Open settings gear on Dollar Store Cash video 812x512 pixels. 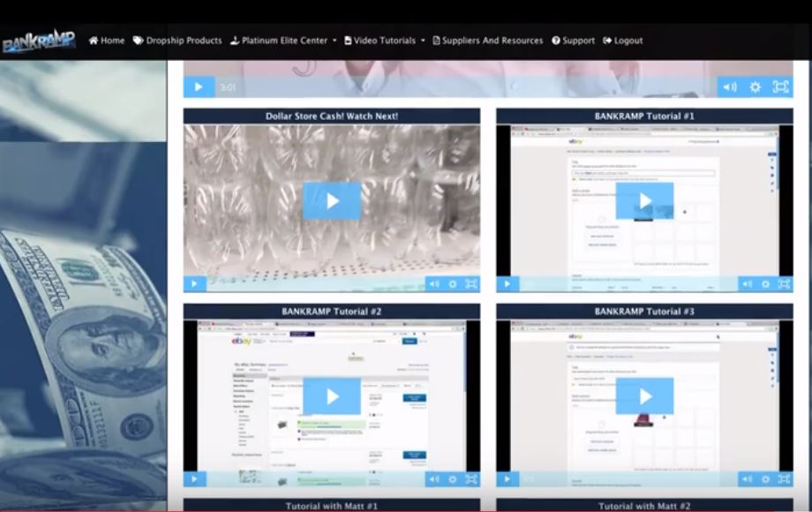(453, 283)
